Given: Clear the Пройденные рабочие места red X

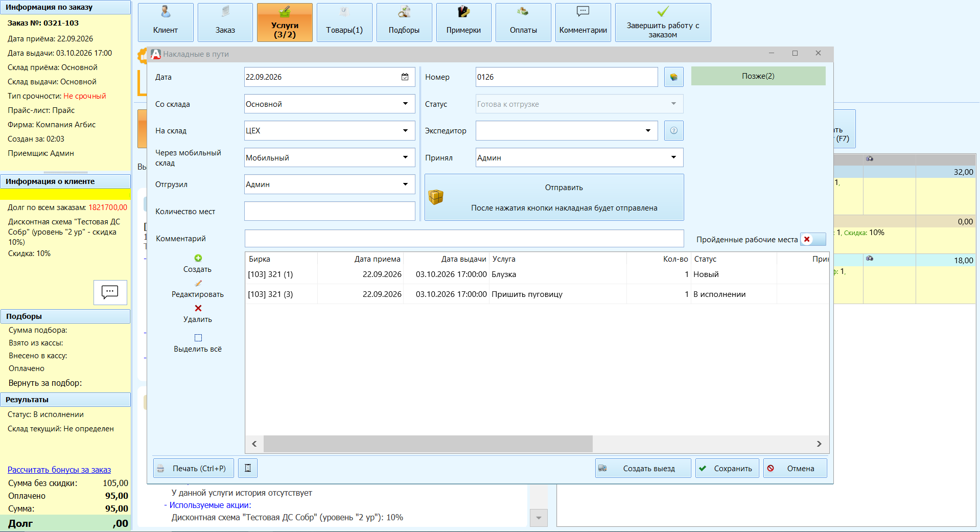Looking at the screenshot, I should (807, 239).
